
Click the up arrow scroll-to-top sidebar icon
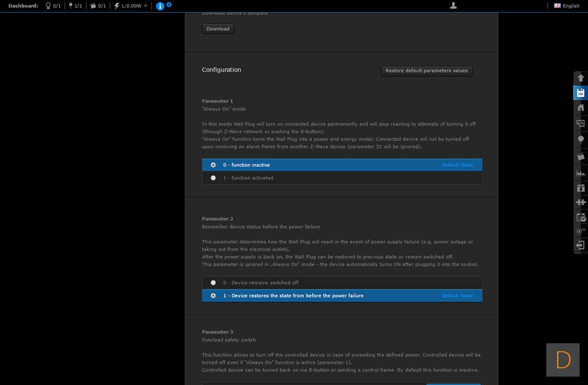pyautogui.click(x=581, y=78)
